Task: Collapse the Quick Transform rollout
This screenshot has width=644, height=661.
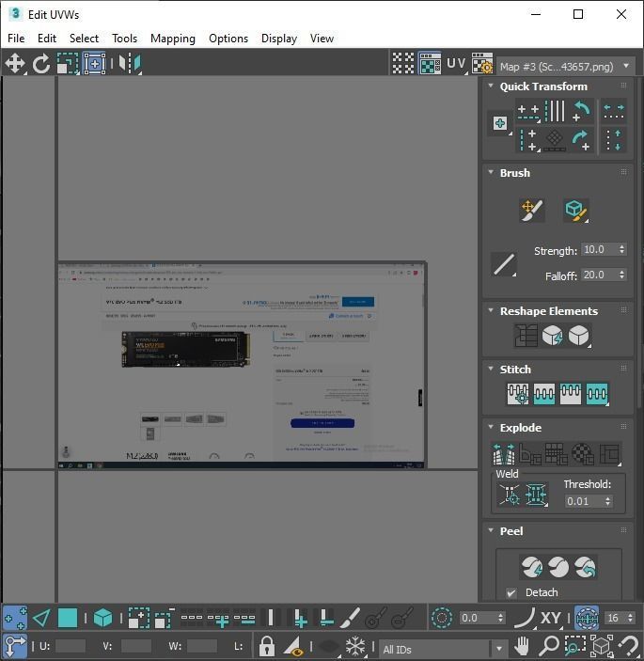Action: point(491,86)
